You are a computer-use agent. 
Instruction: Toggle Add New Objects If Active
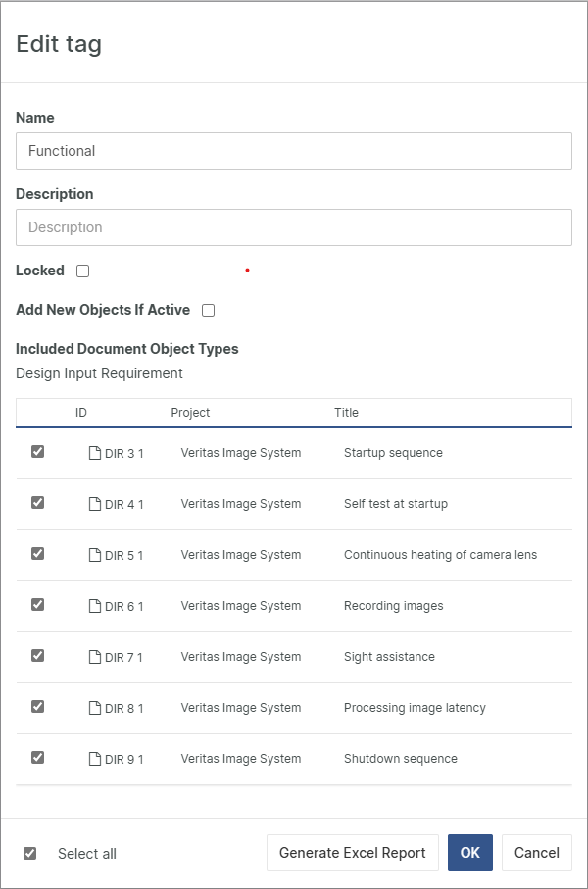pyautogui.click(x=208, y=311)
